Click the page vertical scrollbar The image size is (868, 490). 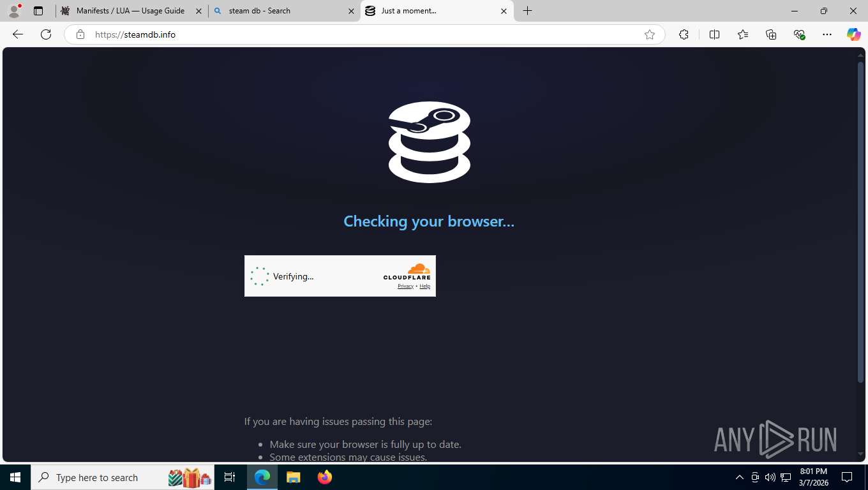tap(860, 223)
